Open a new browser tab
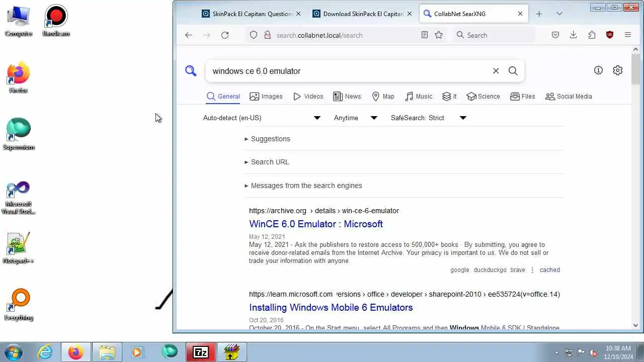Image resolution: width=644 pixels, height=362 pixels. (x=539, y=14)
